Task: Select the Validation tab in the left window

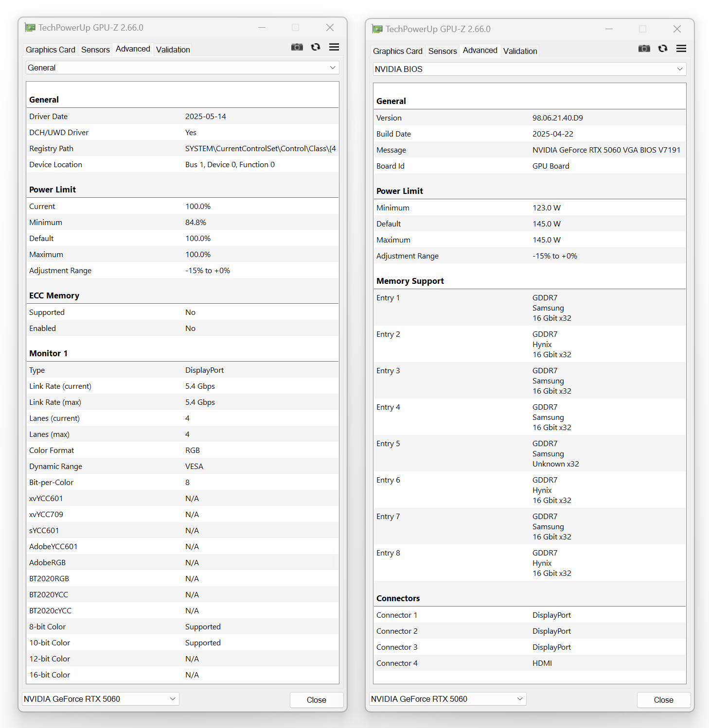Action: pos(173,50)
